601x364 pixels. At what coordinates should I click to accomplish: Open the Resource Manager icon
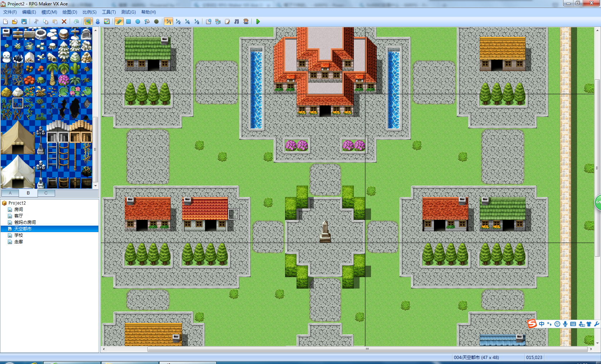pos(218,22)
